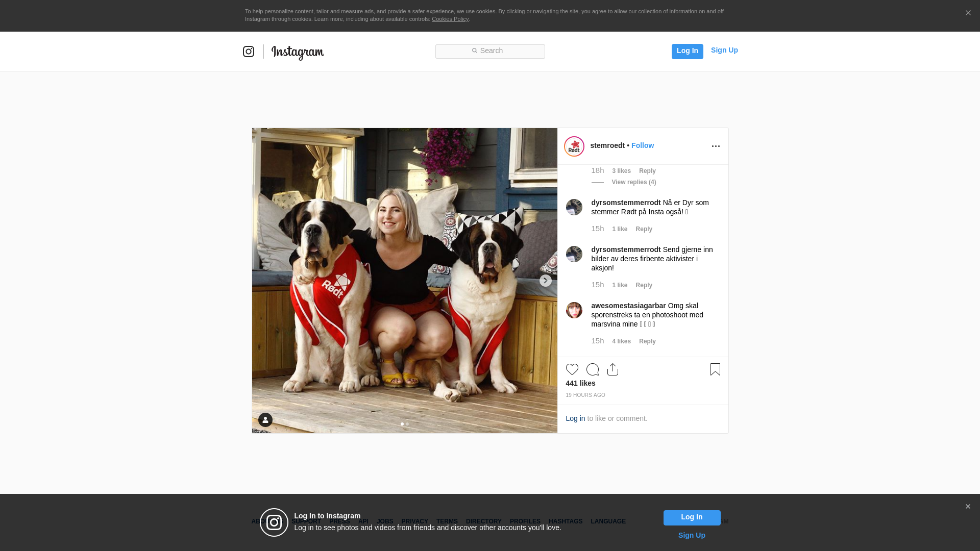Advance to next photo with arrow
The image size is (980, 551).
545,281
